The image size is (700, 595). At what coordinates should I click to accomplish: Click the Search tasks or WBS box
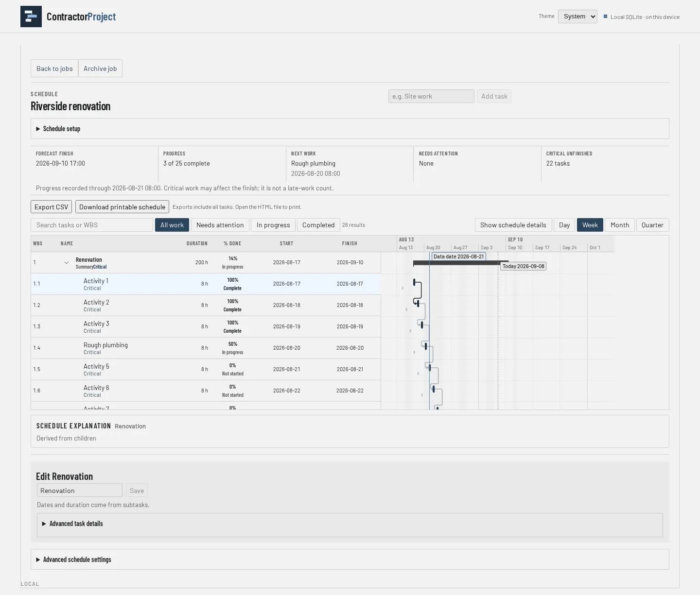(92, 225)
